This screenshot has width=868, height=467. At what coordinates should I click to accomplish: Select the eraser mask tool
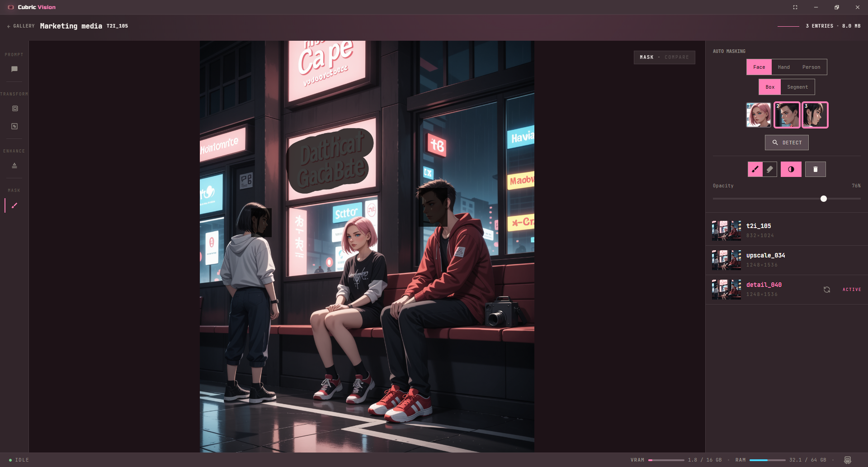pos(770,169)
